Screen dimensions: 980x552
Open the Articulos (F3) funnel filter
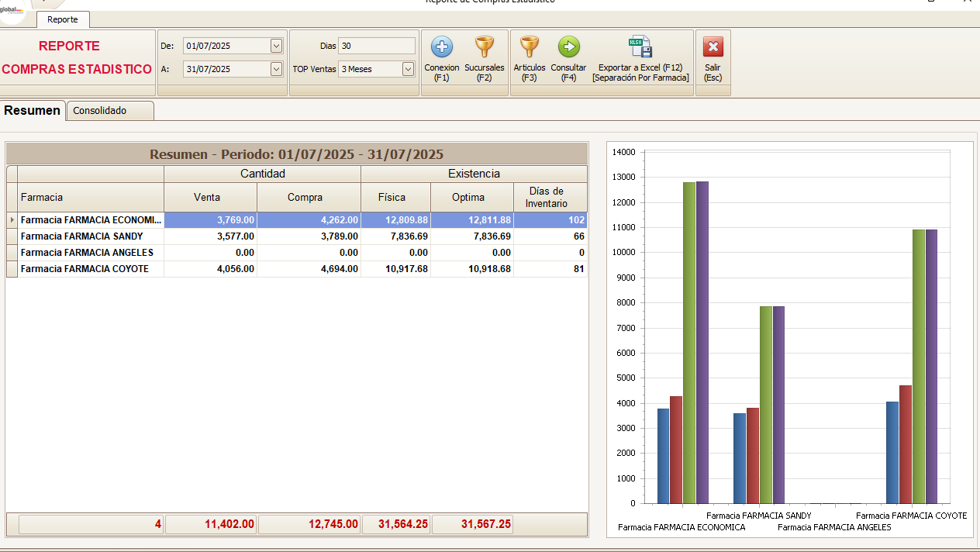click(x=529, y=47)
